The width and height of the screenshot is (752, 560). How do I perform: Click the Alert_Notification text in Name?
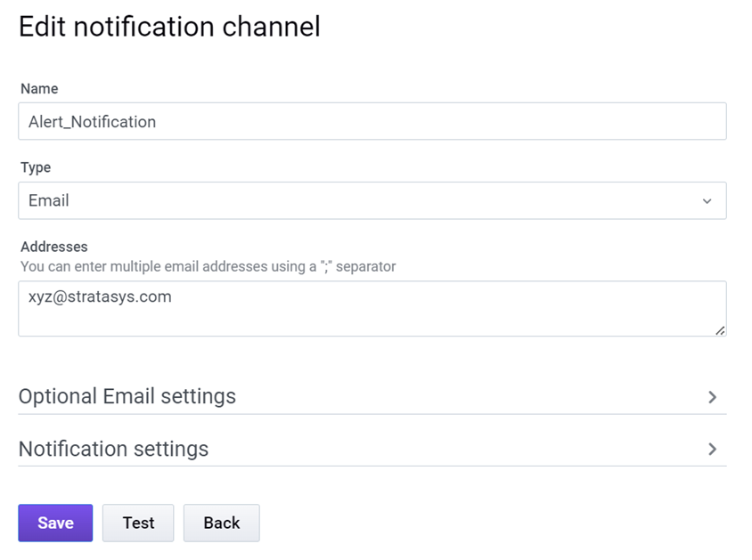pos(92,122)
